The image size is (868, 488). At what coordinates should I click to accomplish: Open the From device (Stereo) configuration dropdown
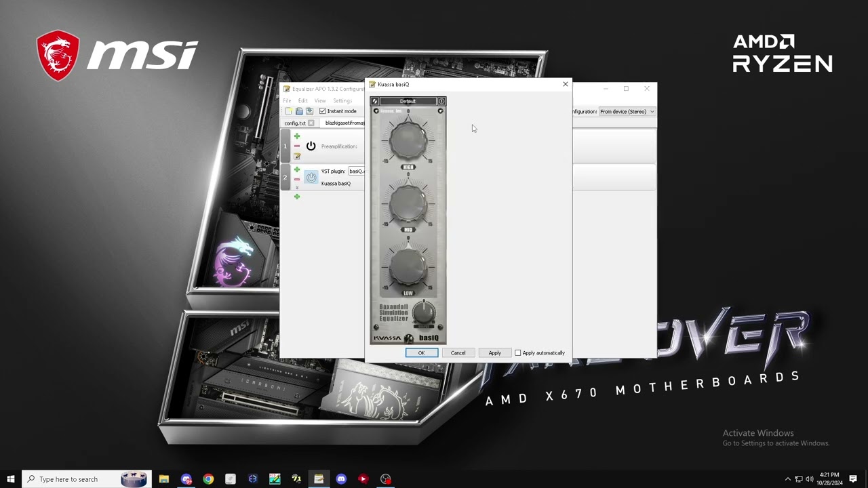pos(627,111)
